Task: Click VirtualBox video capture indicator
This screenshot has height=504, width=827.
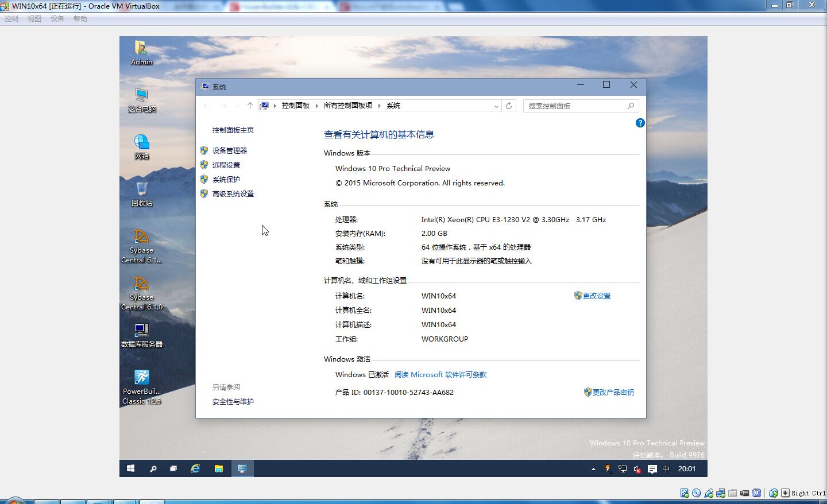Action: click(745, 493)
